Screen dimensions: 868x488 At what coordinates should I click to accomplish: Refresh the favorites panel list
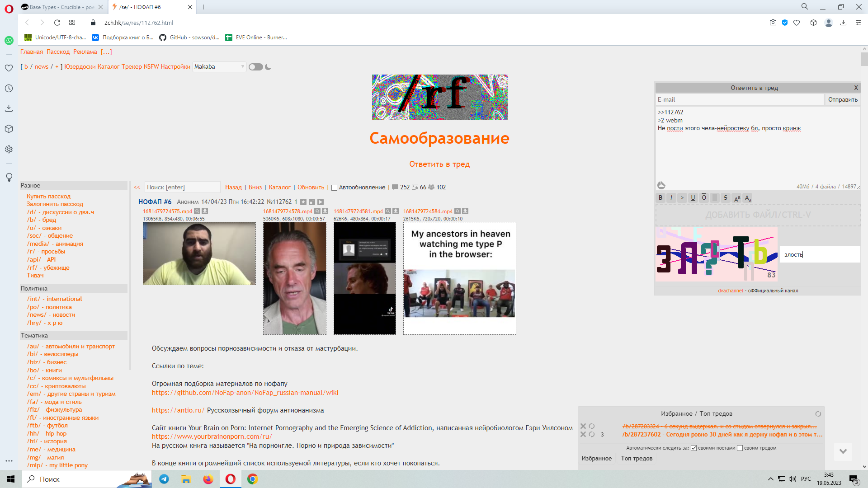[818, 414]
